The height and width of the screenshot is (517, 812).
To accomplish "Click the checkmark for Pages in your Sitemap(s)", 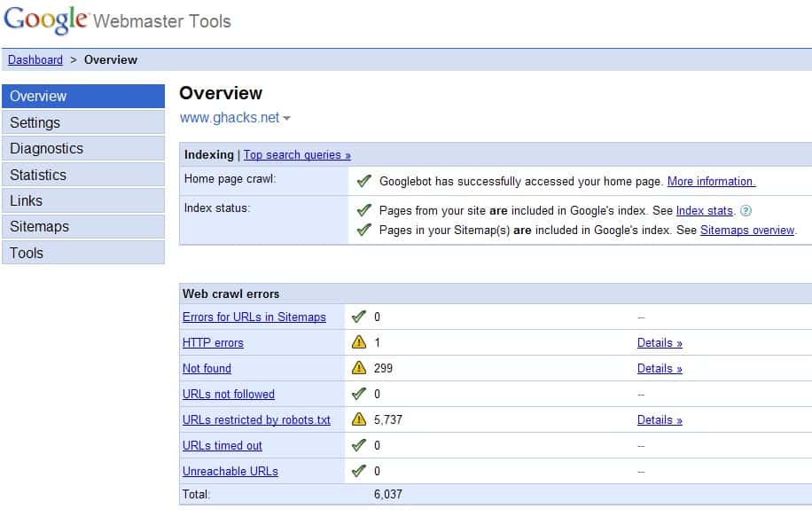I will [364, 230].
